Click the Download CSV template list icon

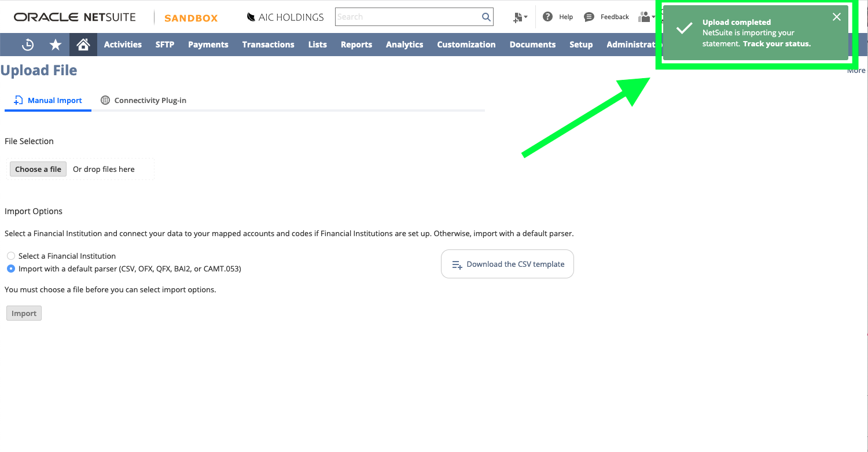click(457, 264)
